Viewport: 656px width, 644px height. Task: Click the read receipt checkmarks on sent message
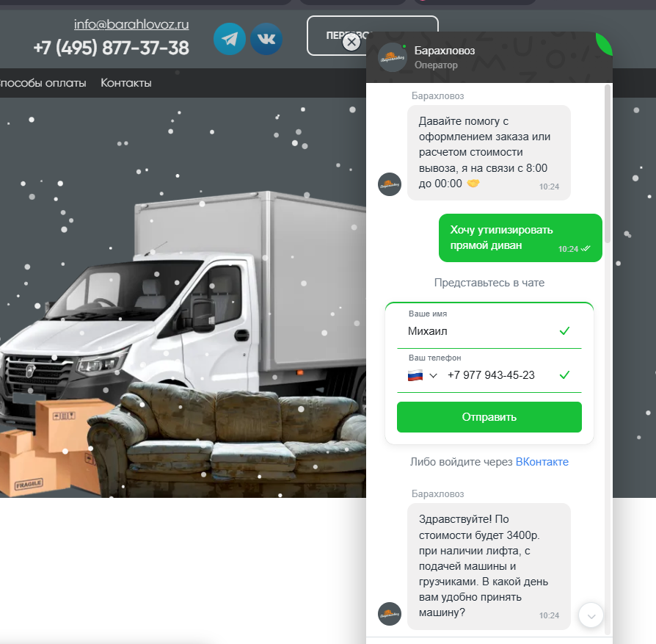point(586,249)
